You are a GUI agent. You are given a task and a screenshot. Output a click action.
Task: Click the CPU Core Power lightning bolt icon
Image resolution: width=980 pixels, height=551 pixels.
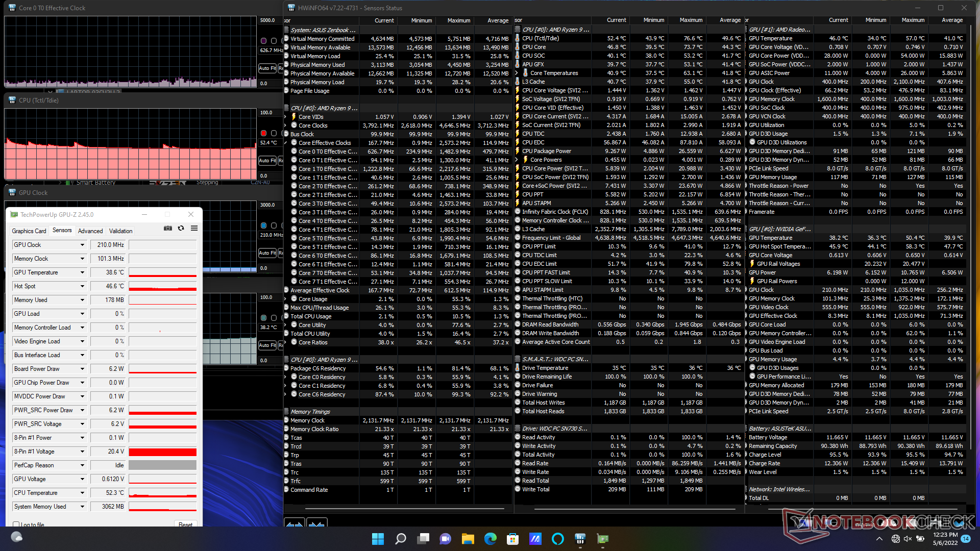tap(518, 168)
